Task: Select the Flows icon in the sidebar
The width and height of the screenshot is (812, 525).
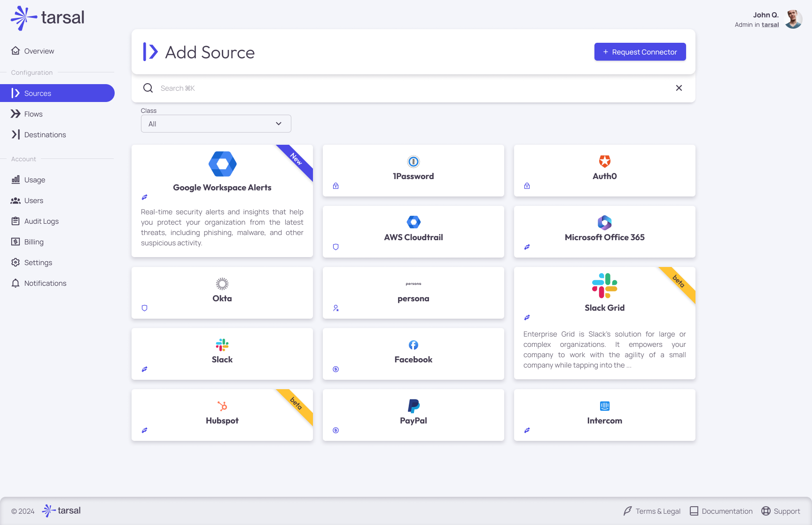Action: pyautogui.click(x=16, y=114)
